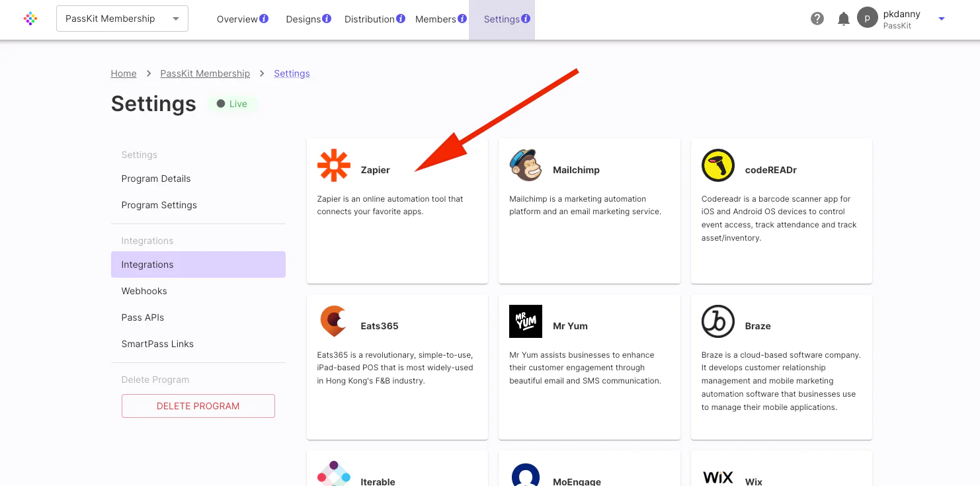Open SmartPass Links in the sidebar
The width and height of the screenshot is (980, 486).
[x=198, y=344]
